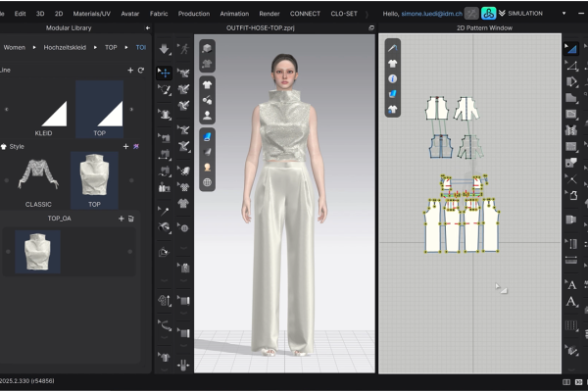588x392 pixels.
Task: Click the CLO-SET connect trefoil icon
Action: (489, 14)
